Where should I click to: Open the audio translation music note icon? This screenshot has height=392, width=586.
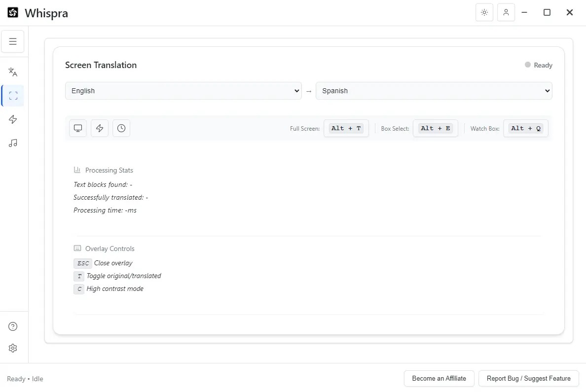tap(13, 143)
